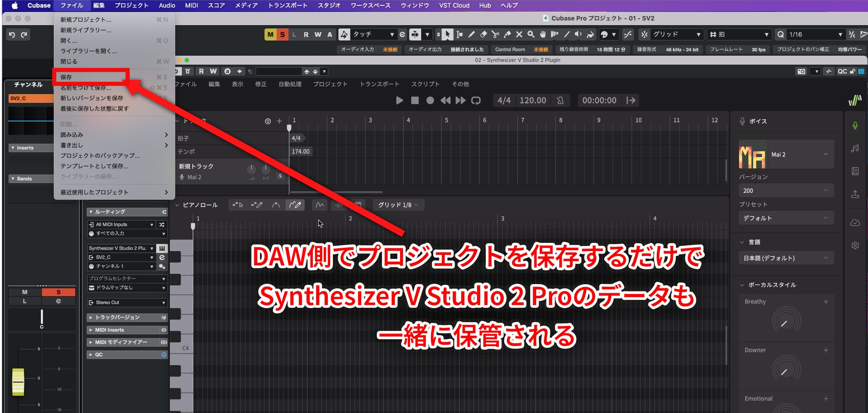Undo with the Cubase undo arrow
Screen dimensions: 868x413
coord(12,35)
